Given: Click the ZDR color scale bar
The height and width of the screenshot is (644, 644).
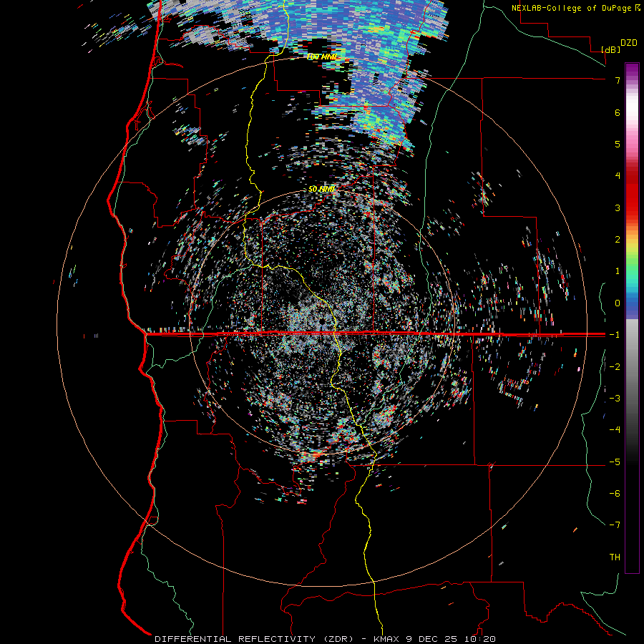Looking at the screenshot, I should [632, 318].
